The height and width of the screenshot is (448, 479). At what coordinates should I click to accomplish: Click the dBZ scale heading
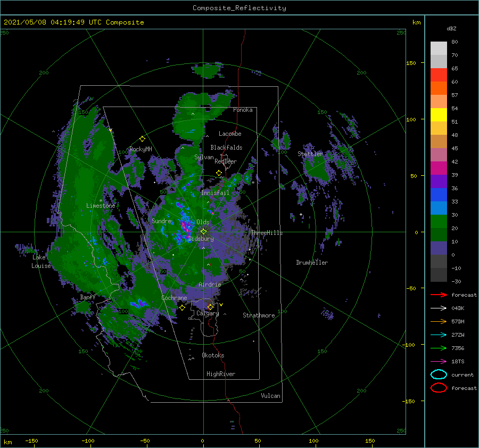451,28
